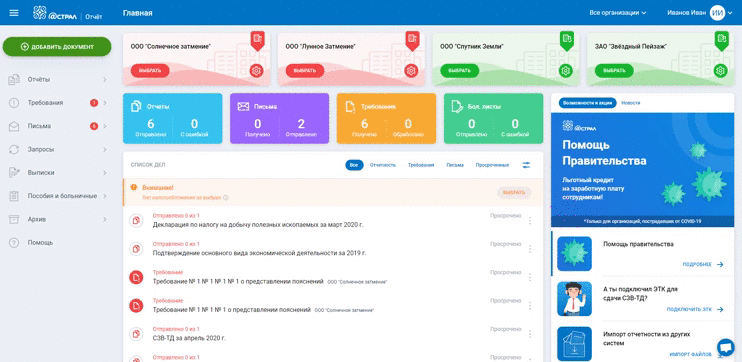Open three-dot menu for СЗВ-ТД April 2020
The image size is (742, 362).
[530, 334]
